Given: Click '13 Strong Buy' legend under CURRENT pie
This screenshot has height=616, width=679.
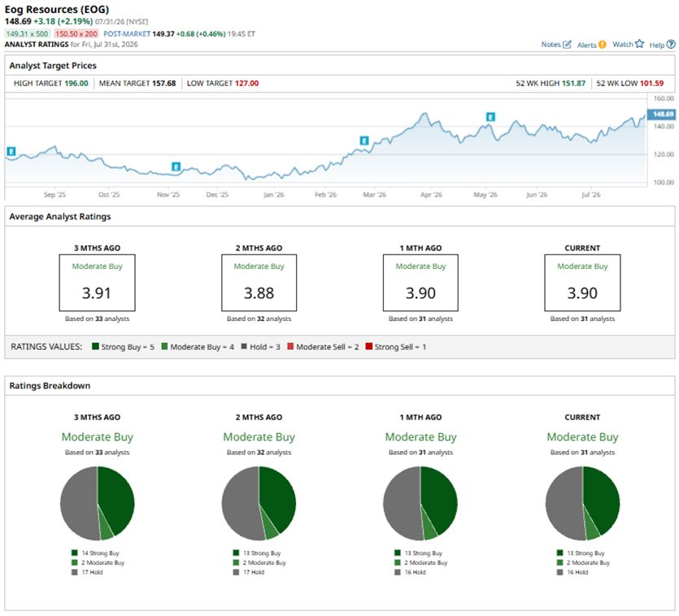Looking at the screenshot, I should [x=581, y=553].
